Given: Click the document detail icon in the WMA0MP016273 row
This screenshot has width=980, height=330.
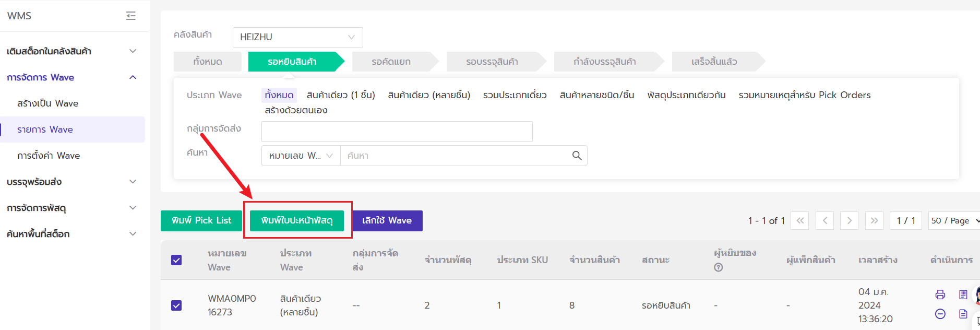Looking at the screenshot, I should [x=963, y=314].
